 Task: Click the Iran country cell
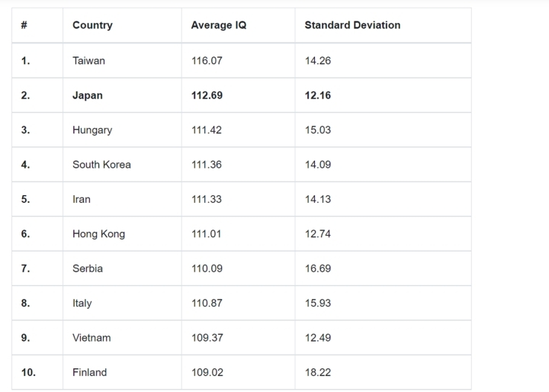[82, 199]
